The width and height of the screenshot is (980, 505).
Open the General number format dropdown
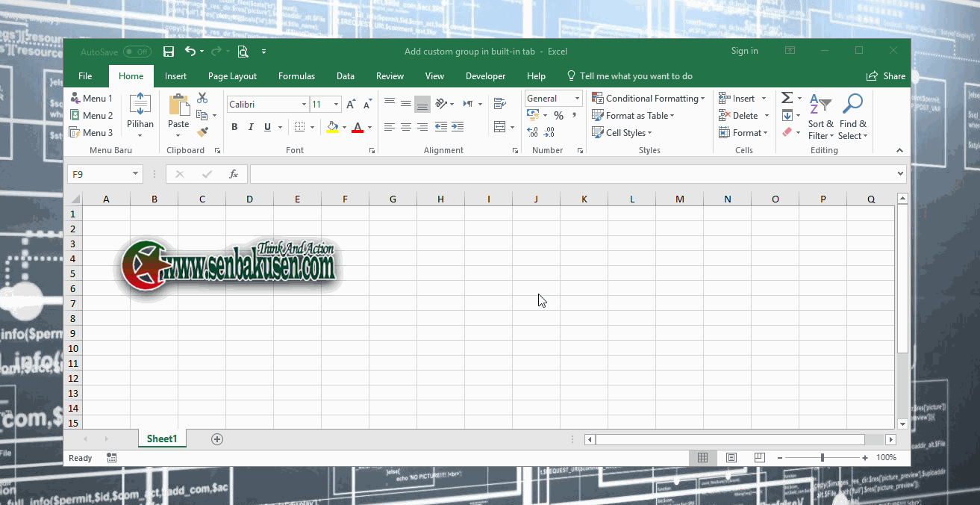577,99
